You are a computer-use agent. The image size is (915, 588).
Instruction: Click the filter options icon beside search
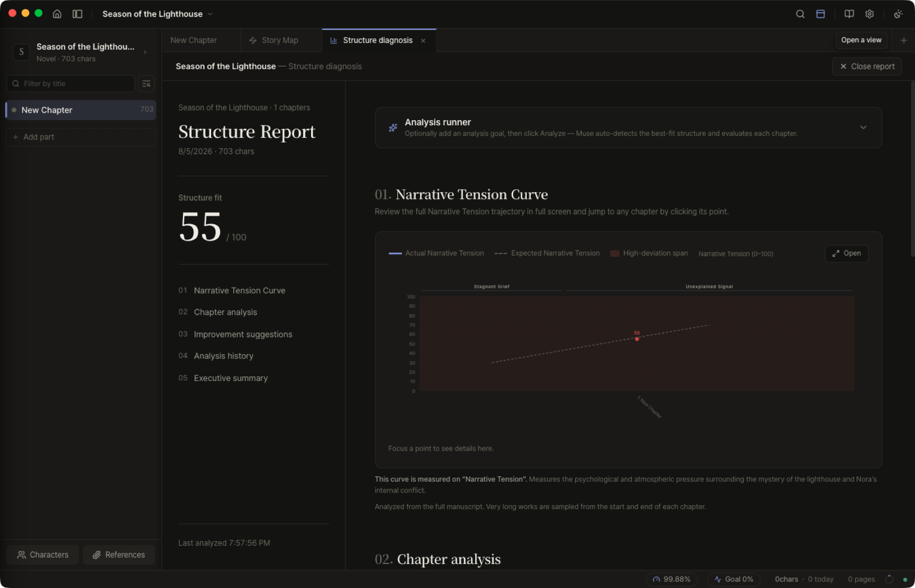(146, 84)
